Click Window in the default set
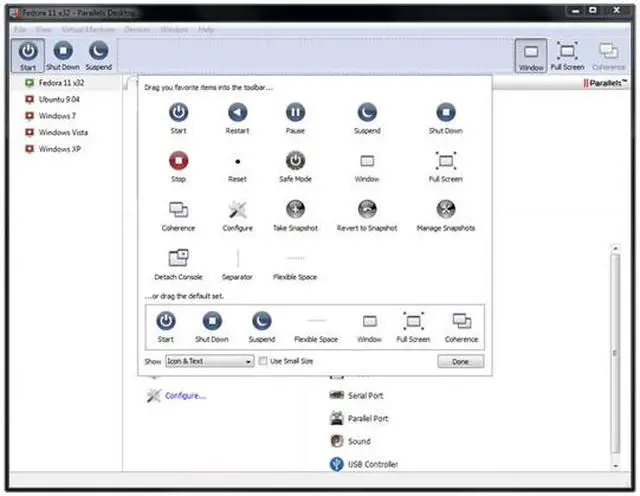The height and width of the screenshot is (496, 640). pyautogui.click(x=369, y=327)
